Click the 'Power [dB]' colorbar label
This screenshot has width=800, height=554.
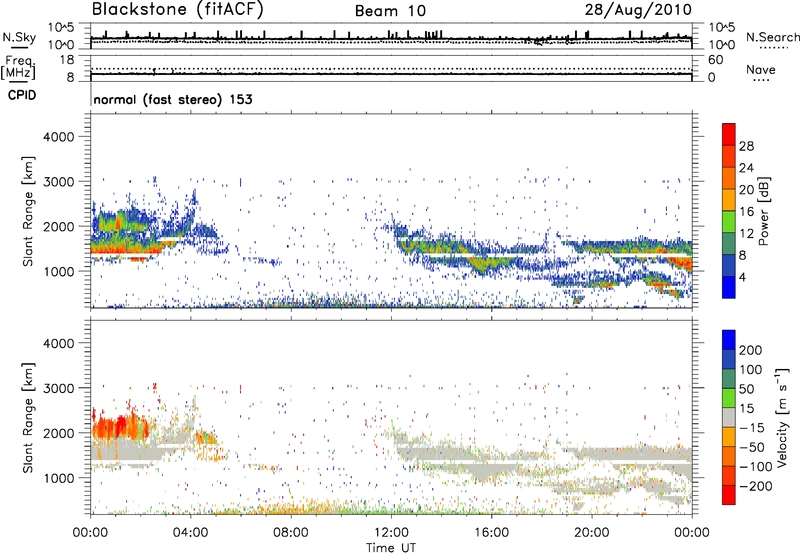[x=763, y=211]
